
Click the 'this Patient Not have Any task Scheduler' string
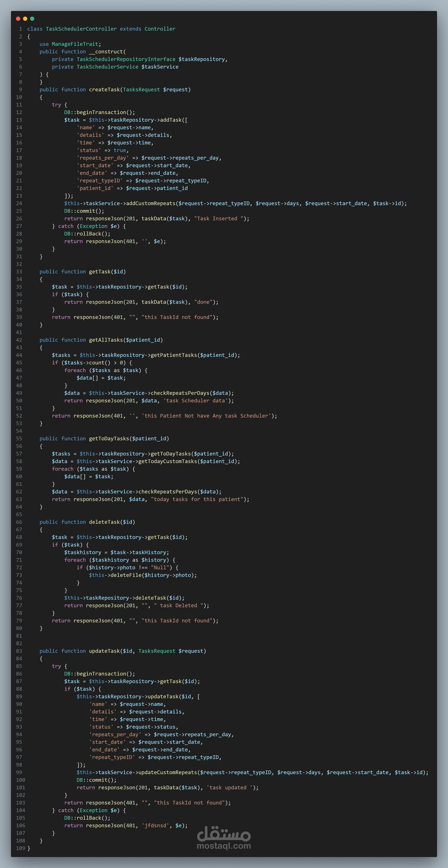[206, 416]
